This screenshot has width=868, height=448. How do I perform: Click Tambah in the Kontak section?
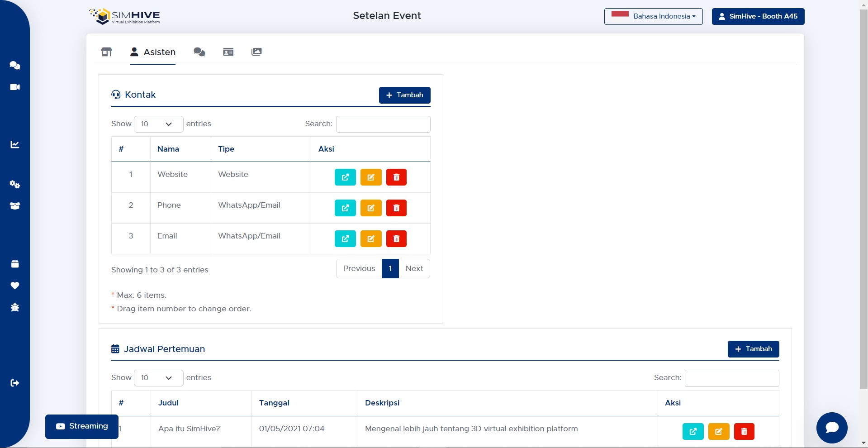click(405, 95)
